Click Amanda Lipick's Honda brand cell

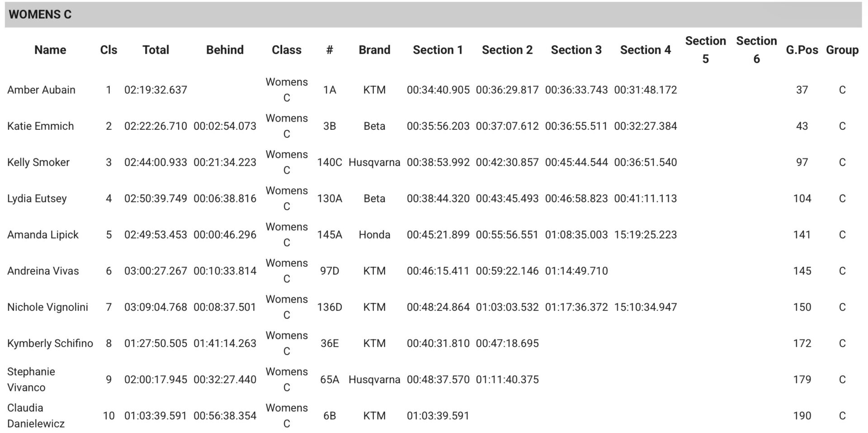pos(374,235)
